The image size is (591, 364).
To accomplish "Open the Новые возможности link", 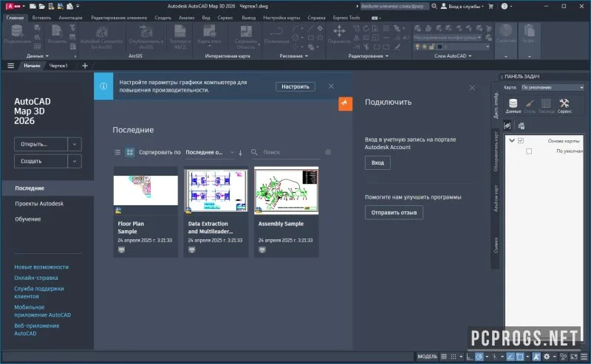I will (41, 267).
